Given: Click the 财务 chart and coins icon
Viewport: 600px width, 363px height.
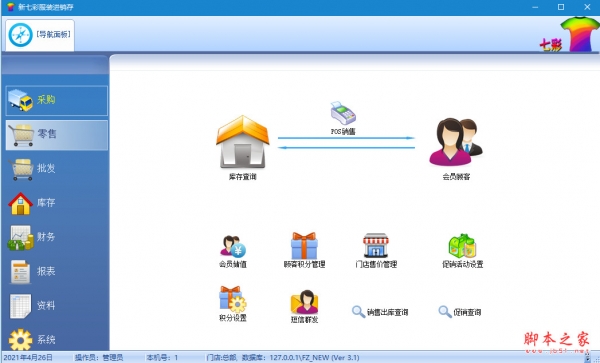Looking at the screenshot, I should 20,238.
